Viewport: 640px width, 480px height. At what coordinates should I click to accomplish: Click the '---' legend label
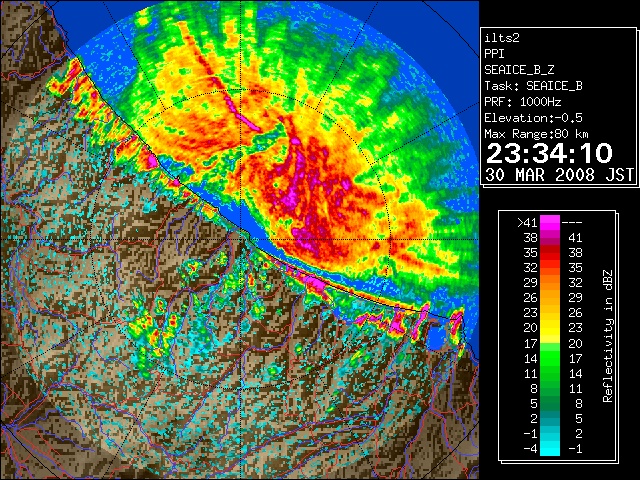pos(572,222)
